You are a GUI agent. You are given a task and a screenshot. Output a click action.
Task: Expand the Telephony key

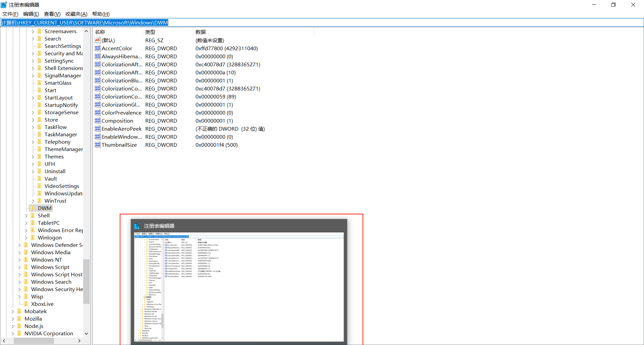coord(33,142)
